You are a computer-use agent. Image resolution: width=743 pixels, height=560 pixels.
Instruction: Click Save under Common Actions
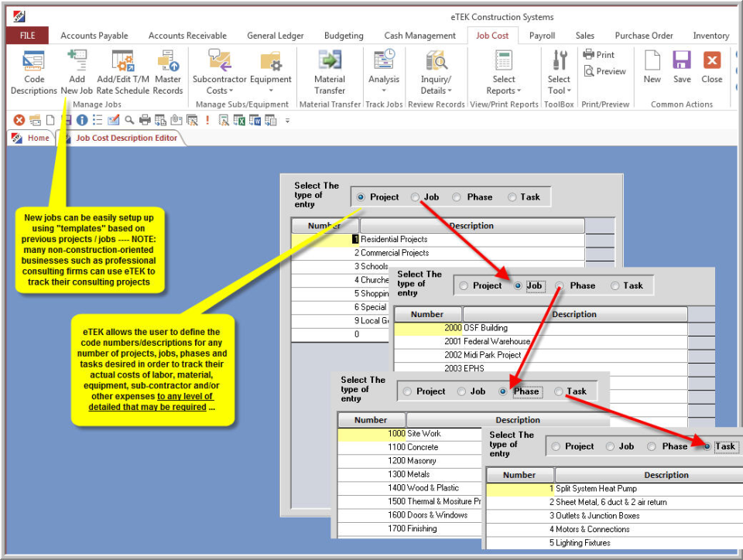(681, 70)
